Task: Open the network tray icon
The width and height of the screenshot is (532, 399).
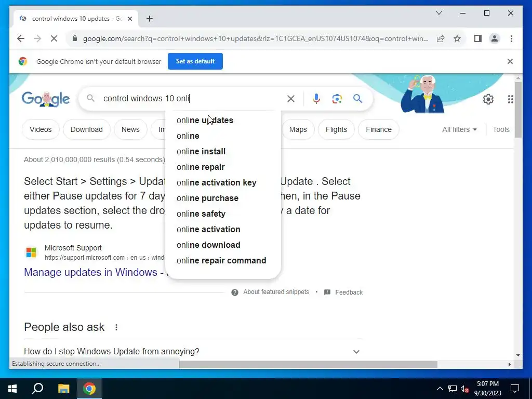Action: coord(453,389)
